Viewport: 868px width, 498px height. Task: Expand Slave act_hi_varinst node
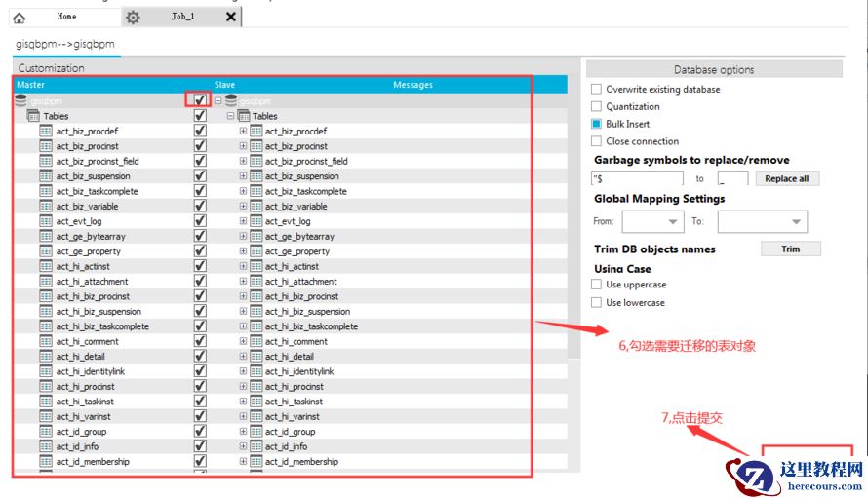[243, 416]
